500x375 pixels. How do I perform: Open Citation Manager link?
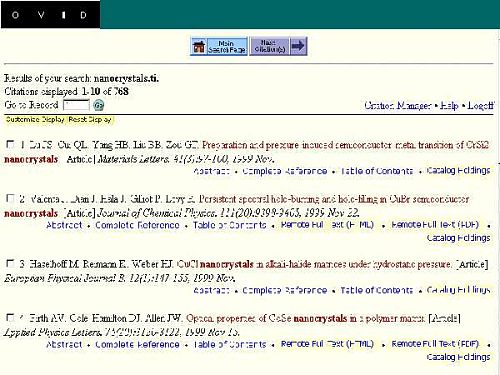[398, 106]
